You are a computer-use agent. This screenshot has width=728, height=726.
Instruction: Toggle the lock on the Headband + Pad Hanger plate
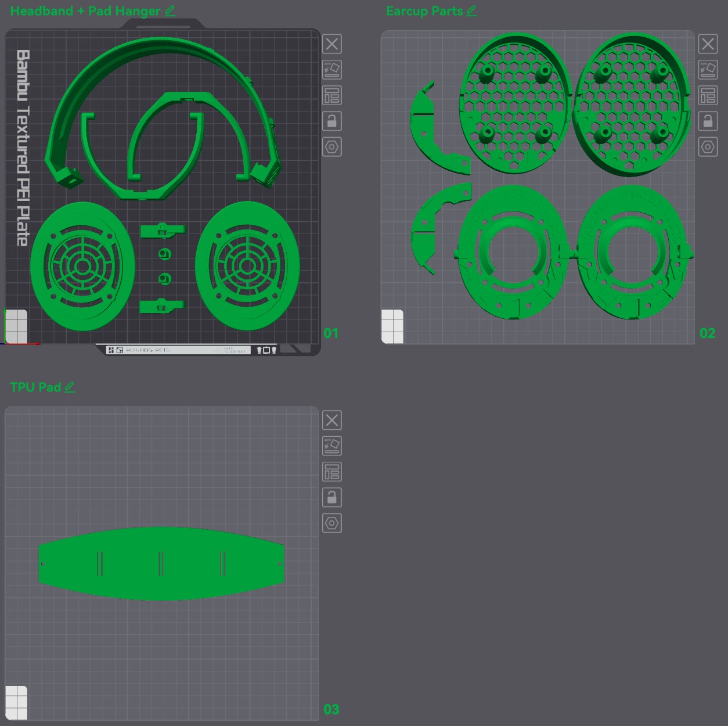tap(332, 121)
